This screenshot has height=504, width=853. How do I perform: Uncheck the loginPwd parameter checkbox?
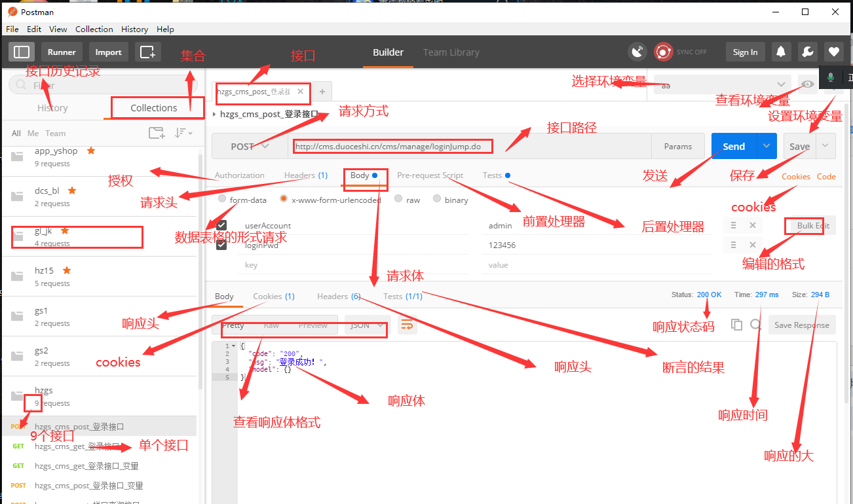[x=221, y=245]
